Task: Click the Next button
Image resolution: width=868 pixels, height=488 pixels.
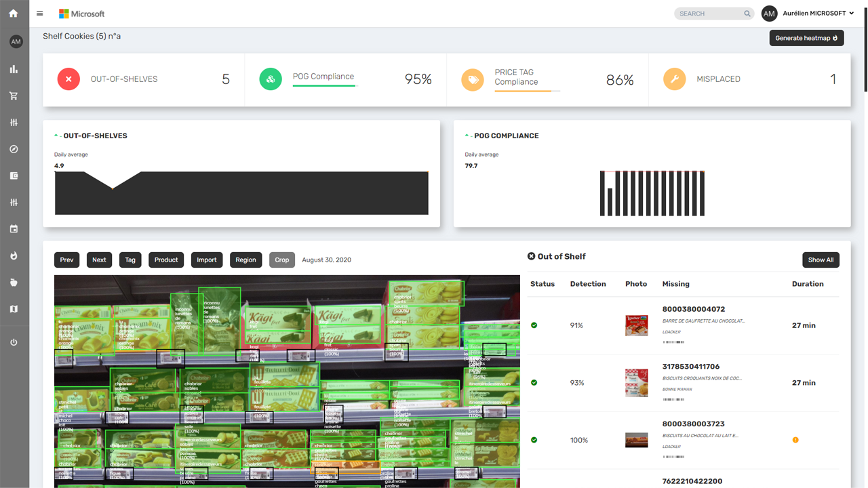Action: pos(99,260)
